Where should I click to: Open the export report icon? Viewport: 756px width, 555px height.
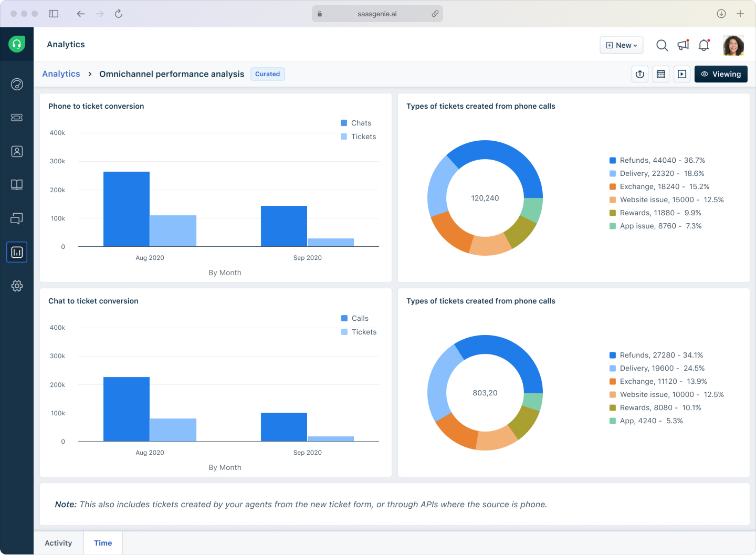[640, 74]
